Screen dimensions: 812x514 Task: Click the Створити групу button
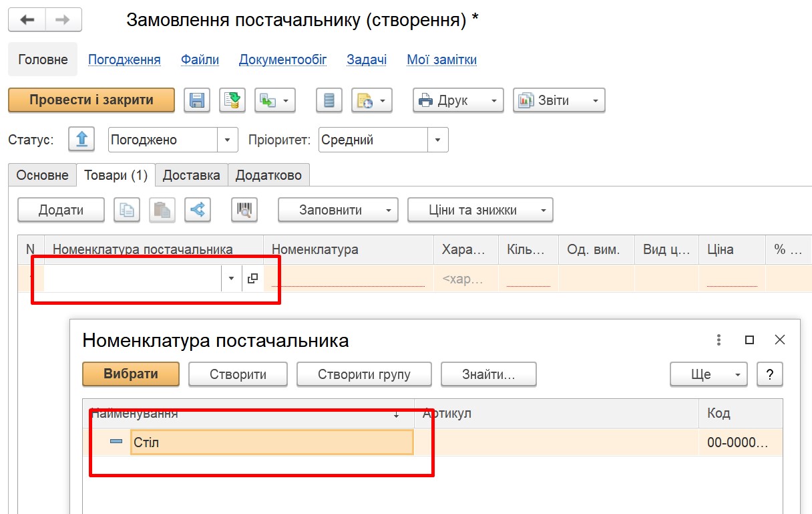point(364,374)
